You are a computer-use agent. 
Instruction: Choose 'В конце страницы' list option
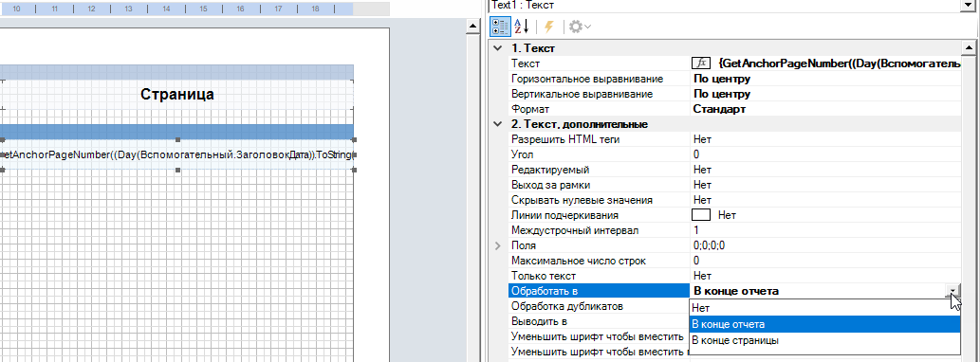tap(825, 341)
